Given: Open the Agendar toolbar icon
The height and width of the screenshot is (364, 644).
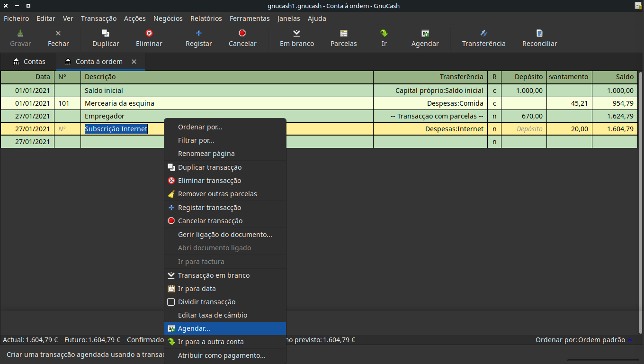Looking at the screenshot, I should [x=425, y=34].
